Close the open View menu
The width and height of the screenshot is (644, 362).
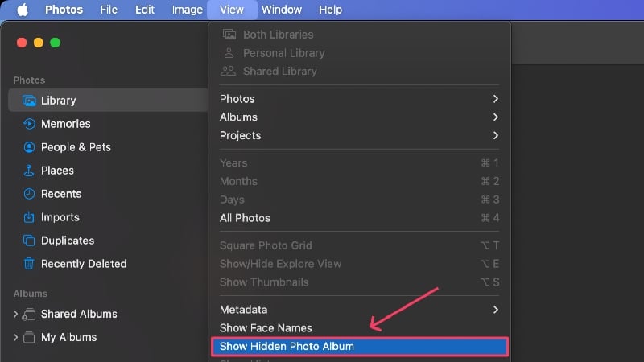click(232, 10)
